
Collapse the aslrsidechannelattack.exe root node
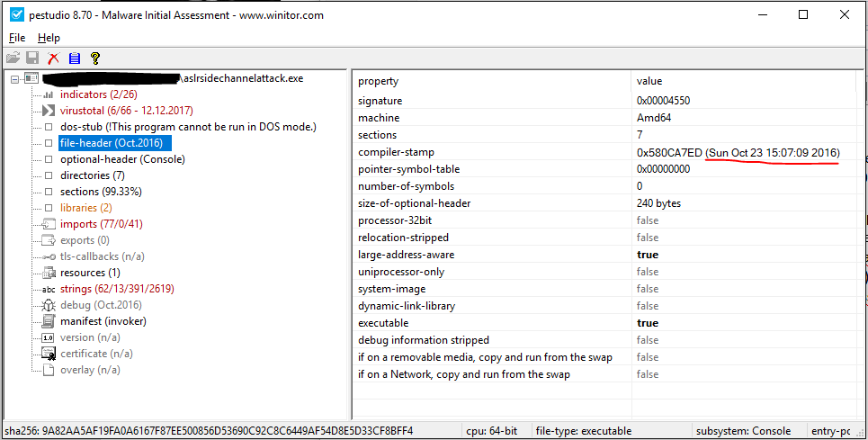tap(15, 79)
